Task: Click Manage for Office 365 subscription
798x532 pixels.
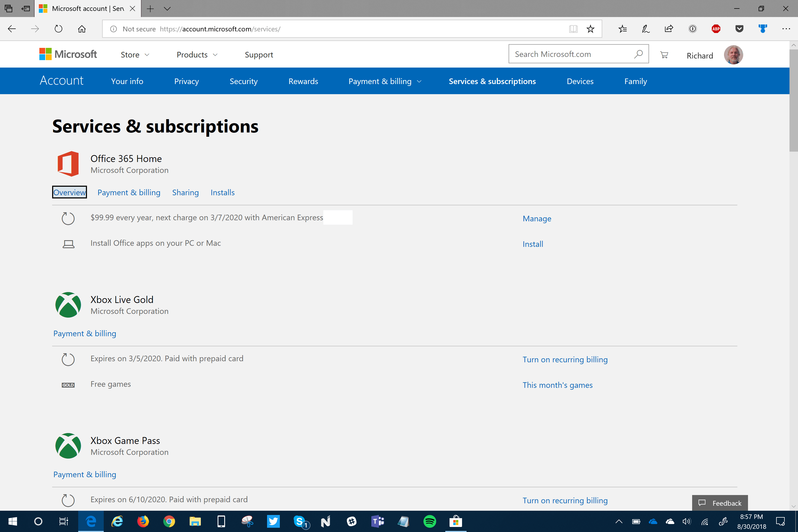Action: point(537,218)
